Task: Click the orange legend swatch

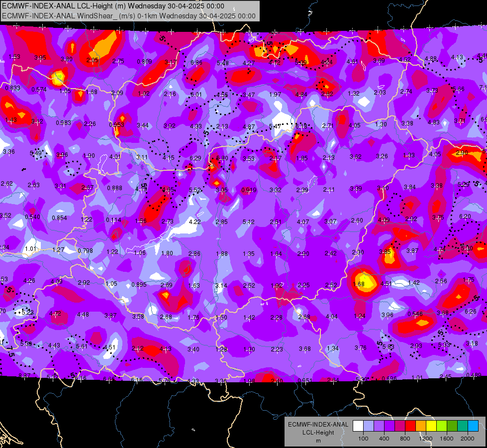Action: point(421,426)
